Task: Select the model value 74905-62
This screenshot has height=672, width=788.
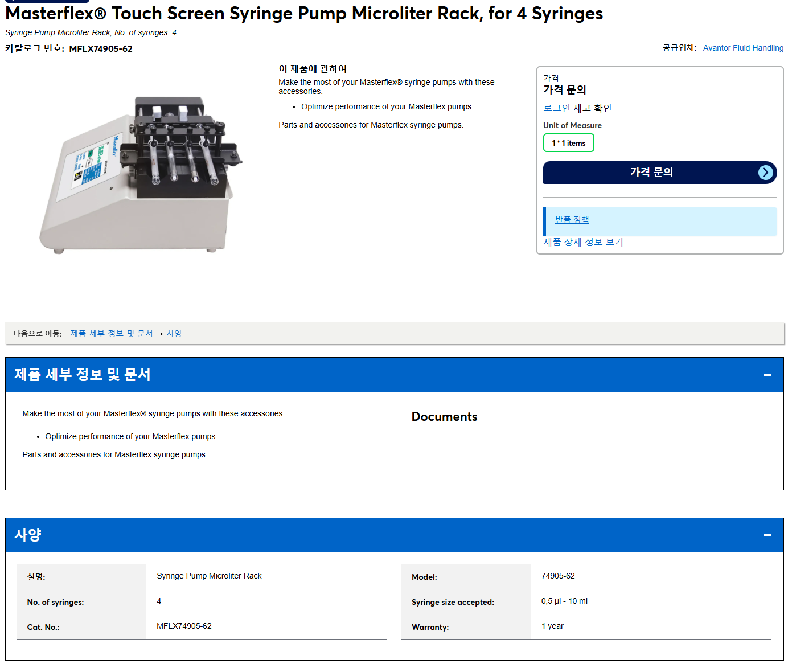Action: (x=558, y=576)
